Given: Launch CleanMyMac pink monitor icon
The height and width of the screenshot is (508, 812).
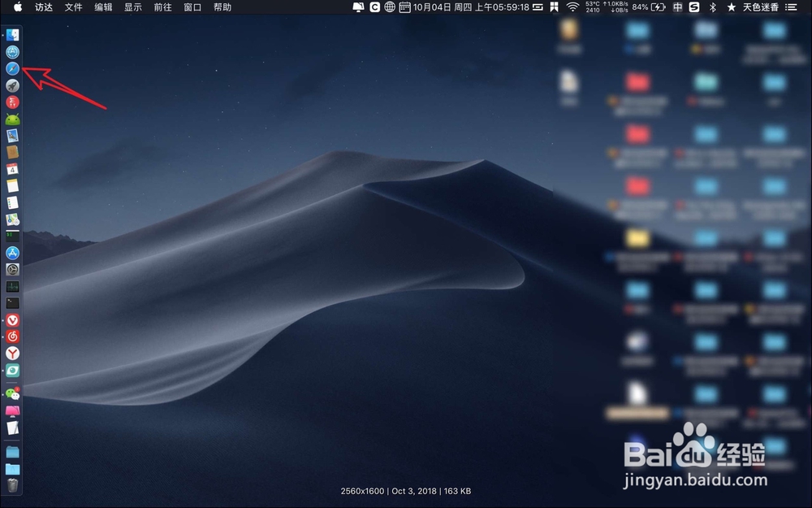Looking at the screenshot, I should coord(12,411).
